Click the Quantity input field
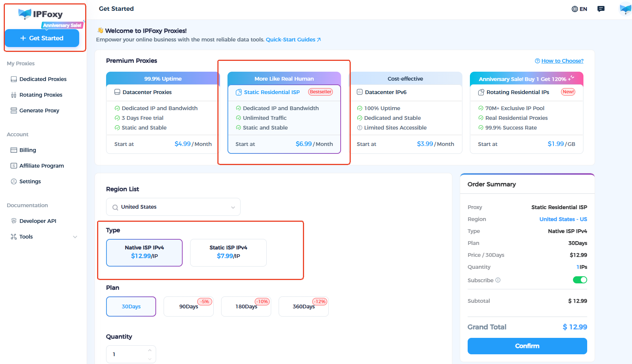 (131, 354)
